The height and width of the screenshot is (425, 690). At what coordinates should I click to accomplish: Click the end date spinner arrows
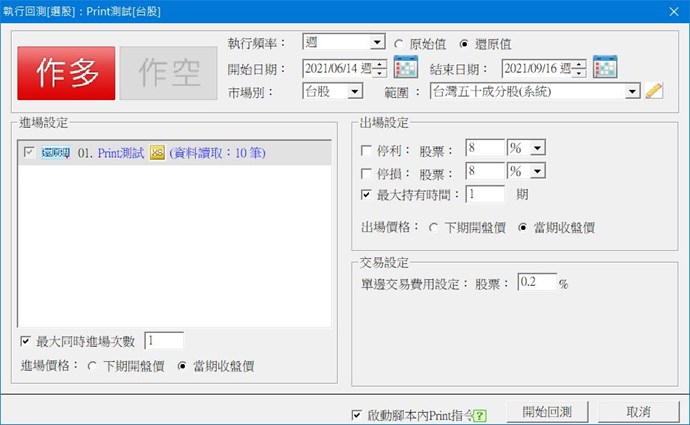tap(580, 68)
